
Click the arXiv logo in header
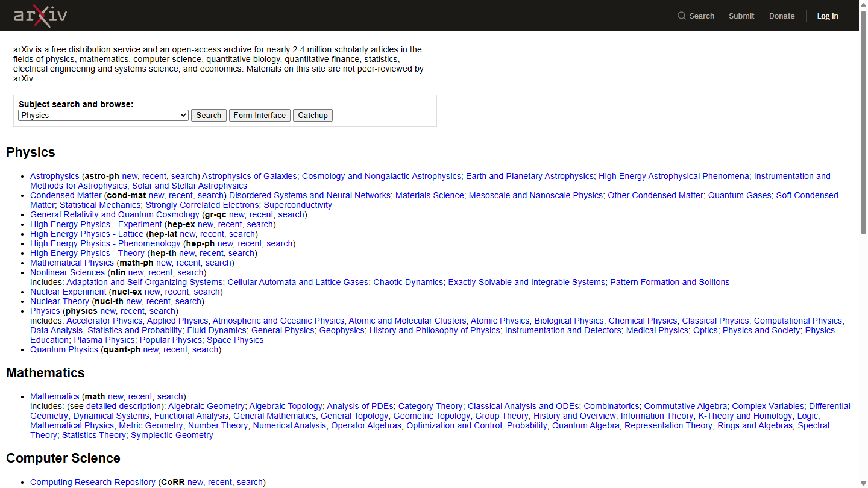tap(40, 16)
